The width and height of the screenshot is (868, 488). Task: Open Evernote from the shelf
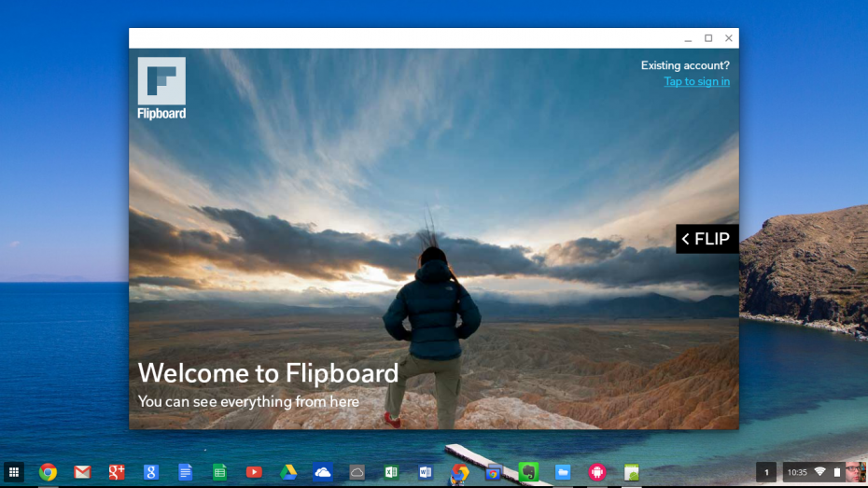528,472
